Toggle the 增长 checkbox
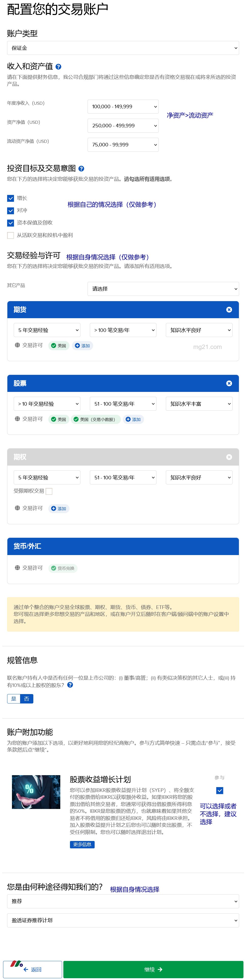Image resolution: width=246 pixels, height=980 pixels. 11,198
